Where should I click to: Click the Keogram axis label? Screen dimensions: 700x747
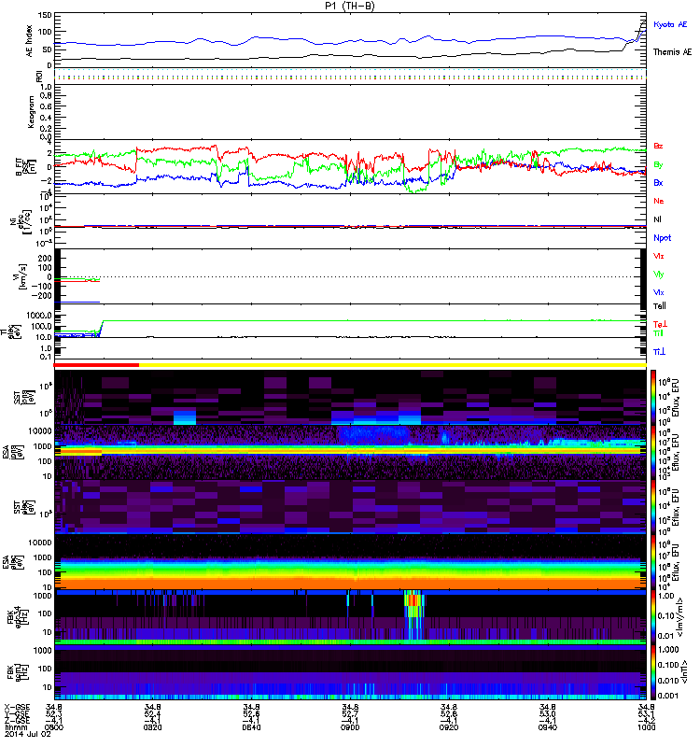[x=31, y=111]
